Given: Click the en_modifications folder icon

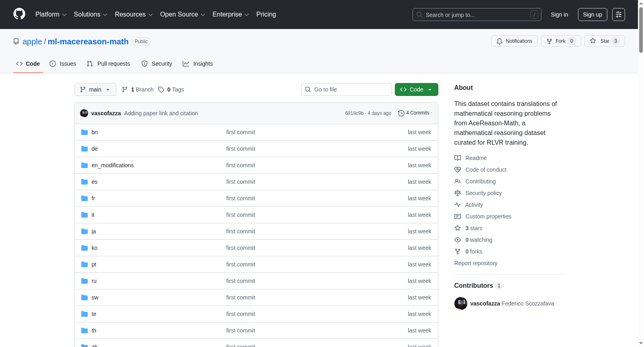Looking at the screenshot, I should (85, 165).
